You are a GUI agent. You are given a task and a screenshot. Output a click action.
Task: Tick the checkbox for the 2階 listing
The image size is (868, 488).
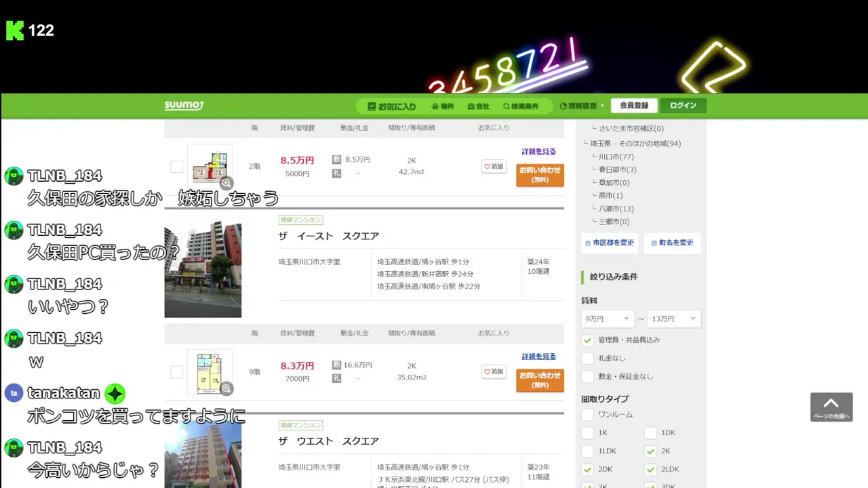click(x=176, y=167)
